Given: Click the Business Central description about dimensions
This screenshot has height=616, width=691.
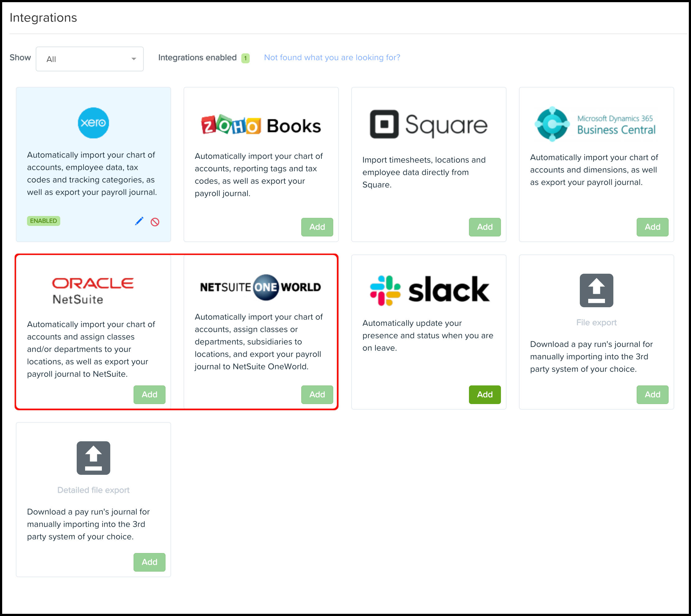Looking at the screenshot, I should [x=594, y=169].
